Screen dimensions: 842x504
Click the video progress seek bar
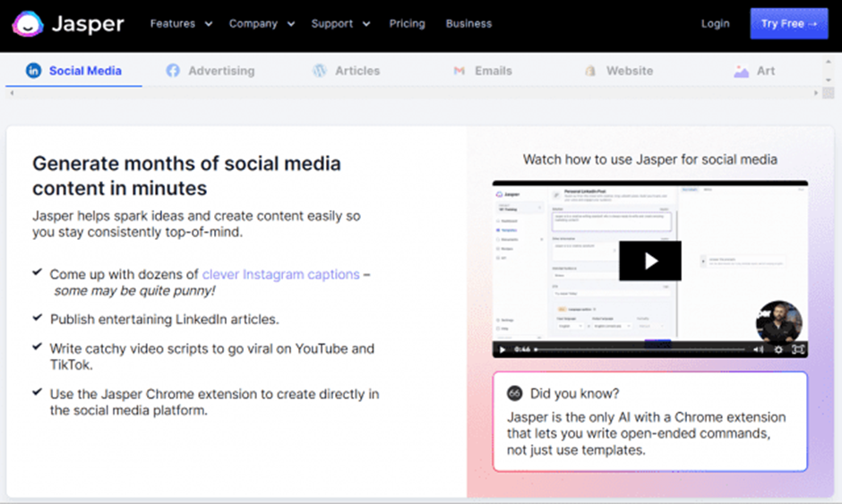640,349
